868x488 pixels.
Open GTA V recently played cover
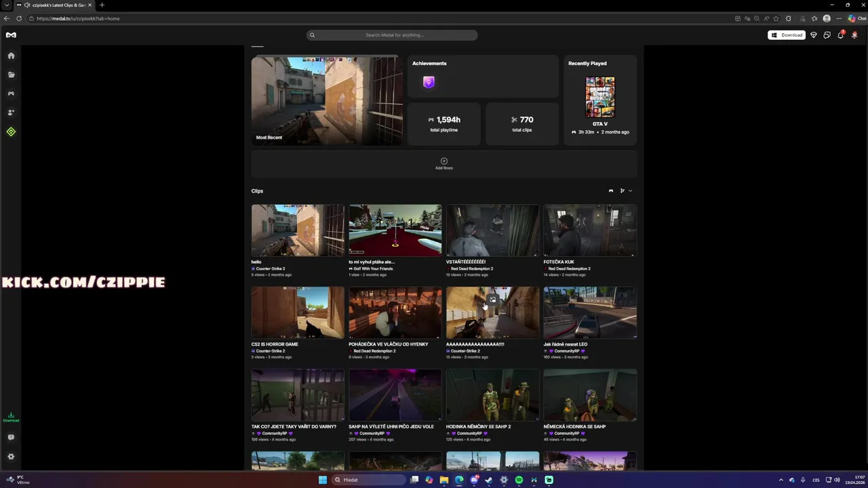(x=600, y=97)
